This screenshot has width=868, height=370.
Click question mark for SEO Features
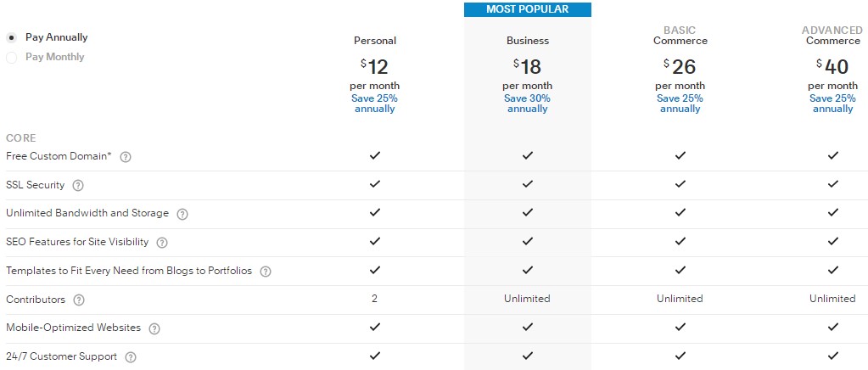[162, 243]
